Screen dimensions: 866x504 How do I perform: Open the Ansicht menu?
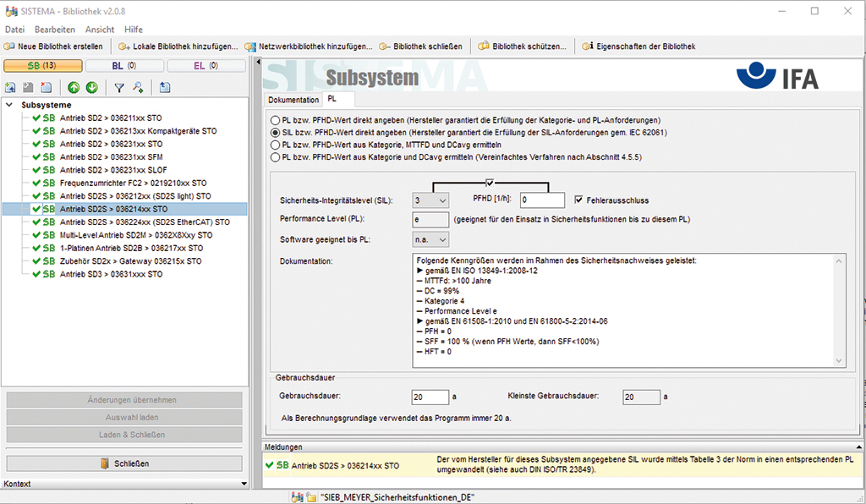click(x=100, y=30)
